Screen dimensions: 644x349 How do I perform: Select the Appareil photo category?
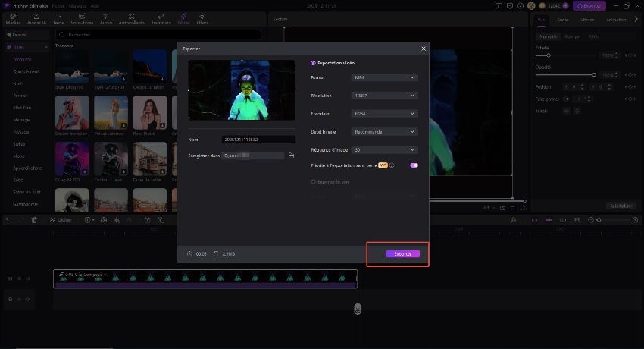[x=27, y=168]
